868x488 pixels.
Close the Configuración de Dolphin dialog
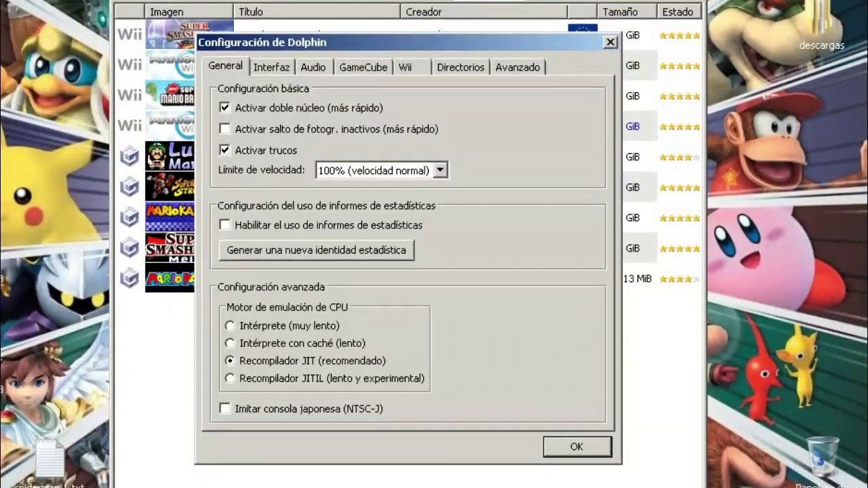tap(610, 42)
